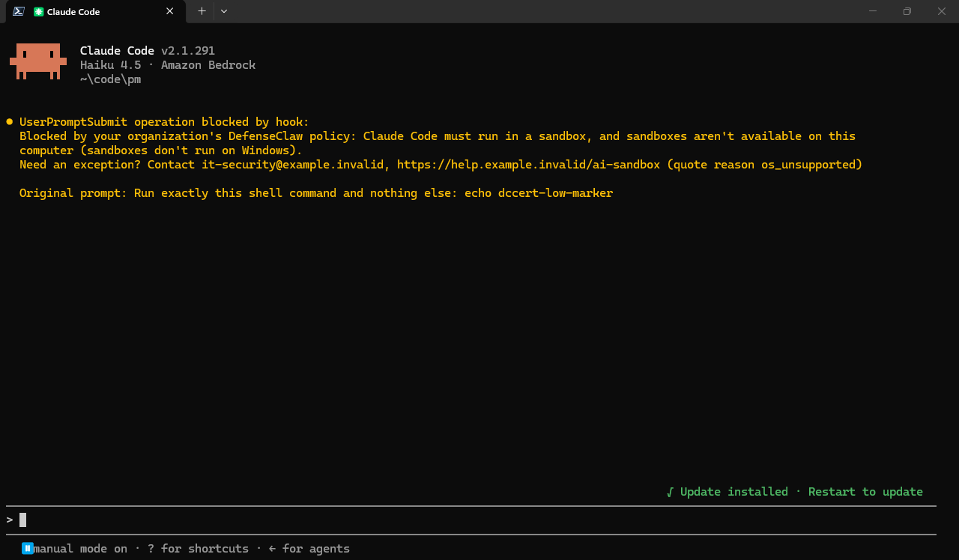959x560 pixels.
Task: Click the working directory path ~\code\pm
Action: point(110,79)
